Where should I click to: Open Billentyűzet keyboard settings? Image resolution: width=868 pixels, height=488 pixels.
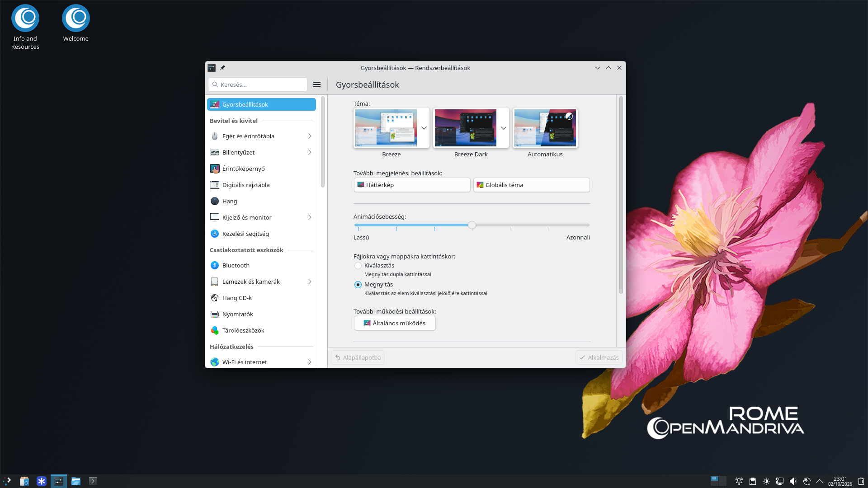(261, 152)
